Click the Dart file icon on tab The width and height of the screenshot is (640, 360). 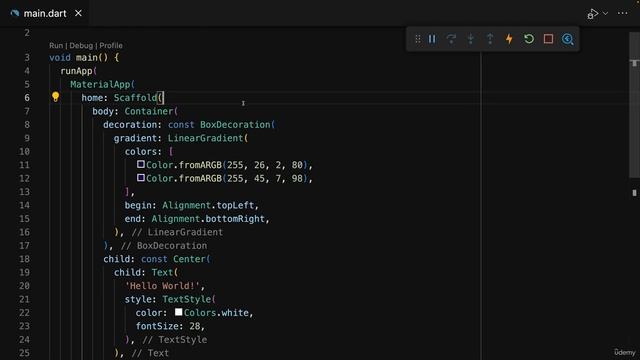click(x=15, y=13)
